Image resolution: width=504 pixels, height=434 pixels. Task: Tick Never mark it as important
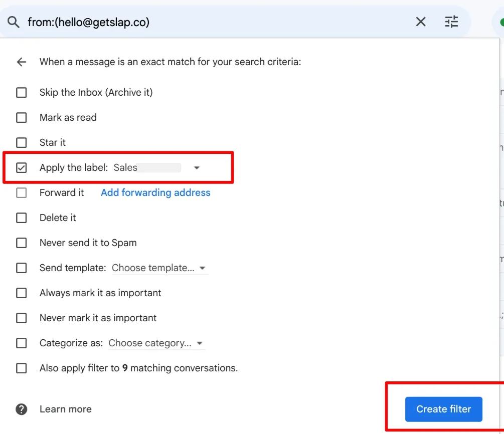click(x=21, y=318)
